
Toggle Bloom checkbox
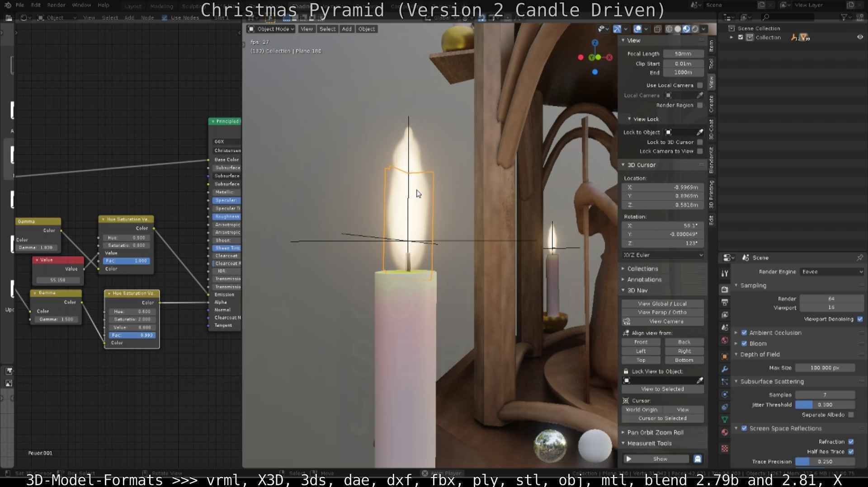tap(744, 343)
